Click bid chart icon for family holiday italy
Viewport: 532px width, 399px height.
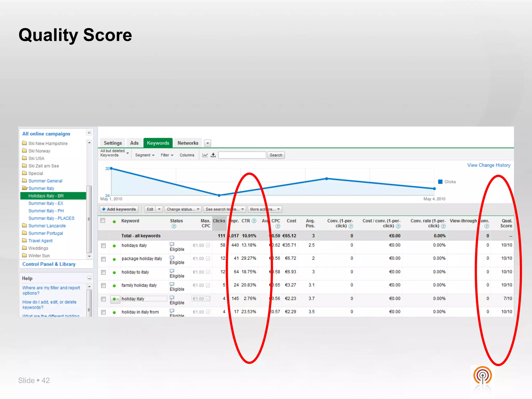tap(208, 285)
